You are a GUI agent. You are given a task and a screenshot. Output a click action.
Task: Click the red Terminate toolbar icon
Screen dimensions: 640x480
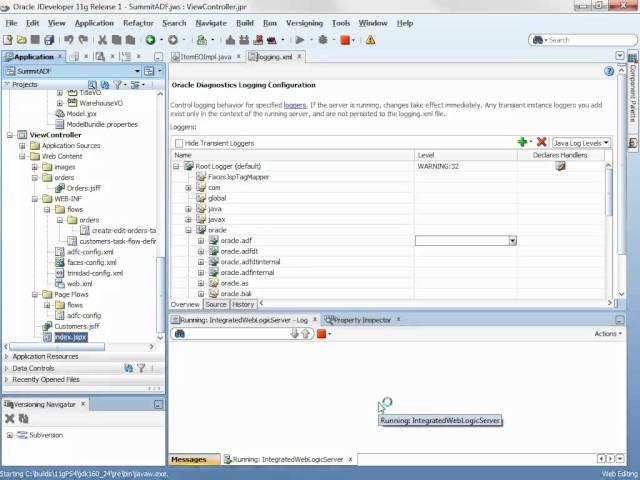[345, 40]
